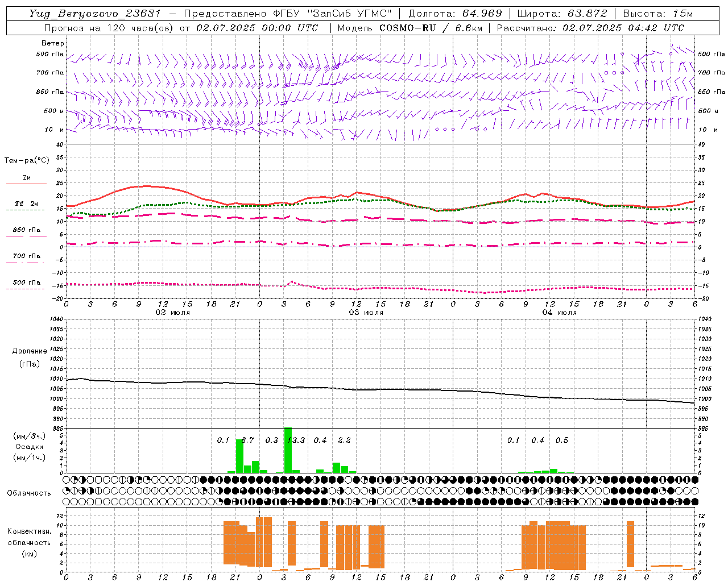Select the (мм/3ч.) unit label
Screen dimensions: 728x582
(x=30, y=436)
